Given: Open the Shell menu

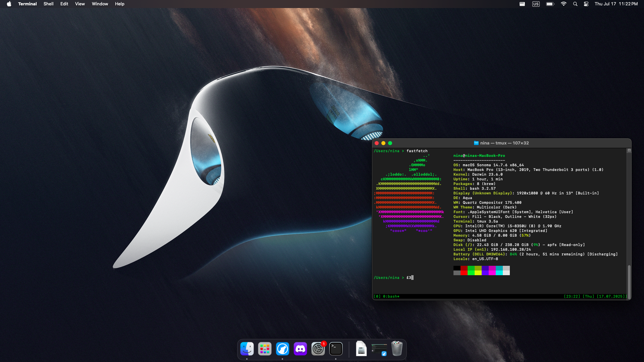Looking at the screenshot, I should [x=48, y=4].
